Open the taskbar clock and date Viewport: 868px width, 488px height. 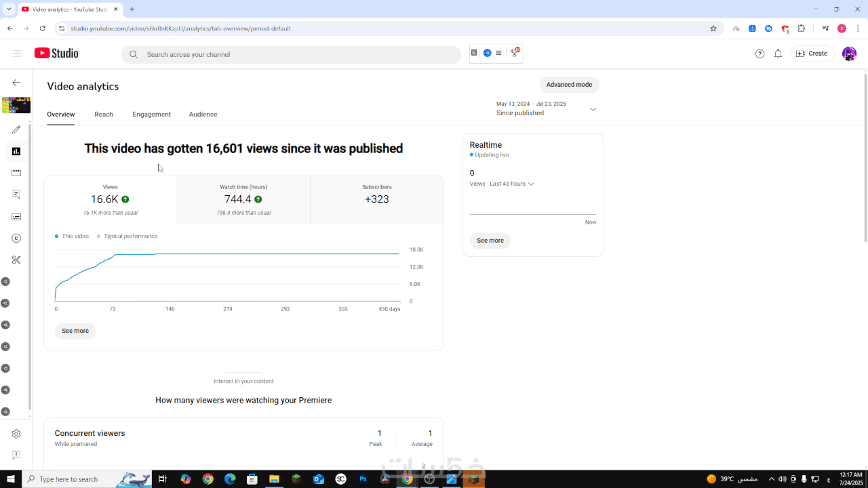pos(850,479)
